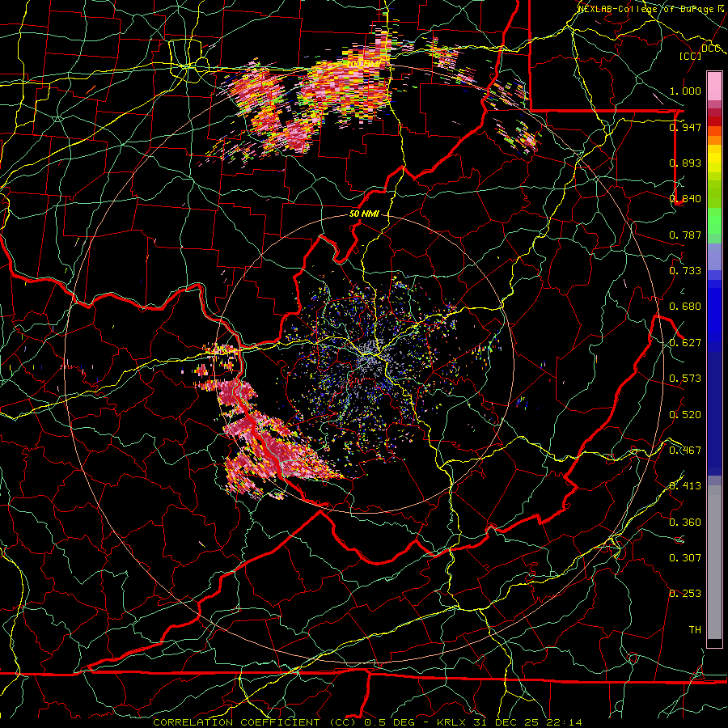The height and width of the screenshot is (728, 728).
Task: Click the KRLX station identifier
Action: 451,722
